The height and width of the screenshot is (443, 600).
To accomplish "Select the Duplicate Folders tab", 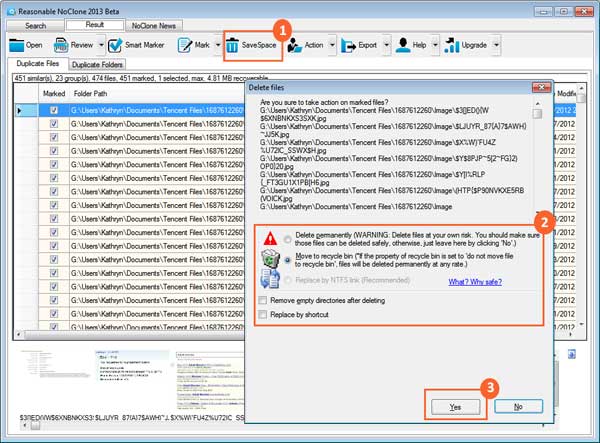I will point(97,65).
